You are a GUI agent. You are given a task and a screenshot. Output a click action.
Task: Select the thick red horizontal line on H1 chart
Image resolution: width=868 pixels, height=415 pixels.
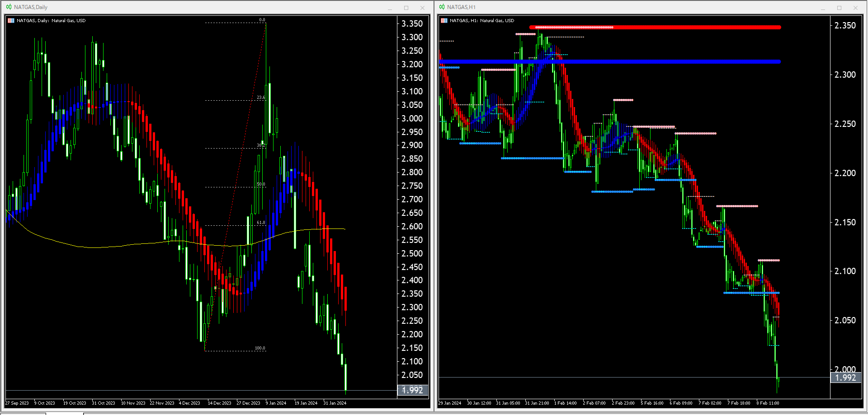point(655,28)
